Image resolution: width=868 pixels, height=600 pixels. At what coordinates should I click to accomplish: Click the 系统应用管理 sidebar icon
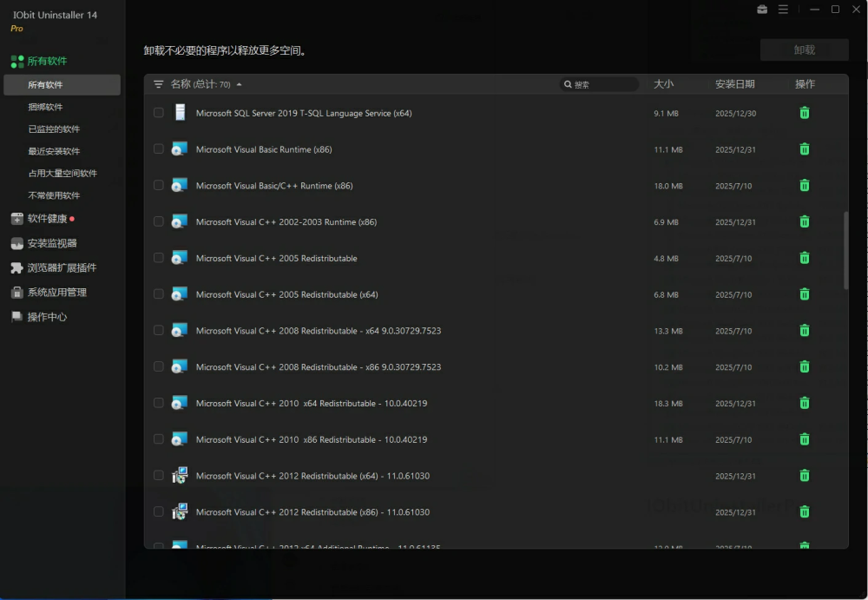click(16, 293)
